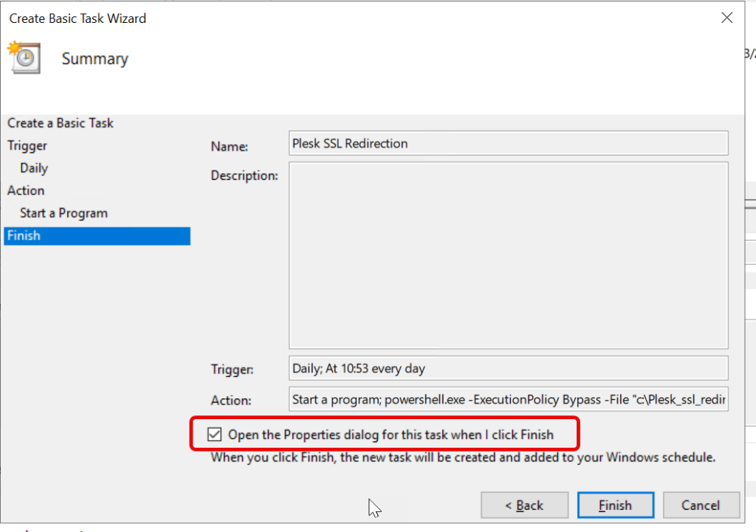The image size is (756, 532).
Task: Select the Daily step in sidebar
Action: pyautogui.click(x=34, y=168)
